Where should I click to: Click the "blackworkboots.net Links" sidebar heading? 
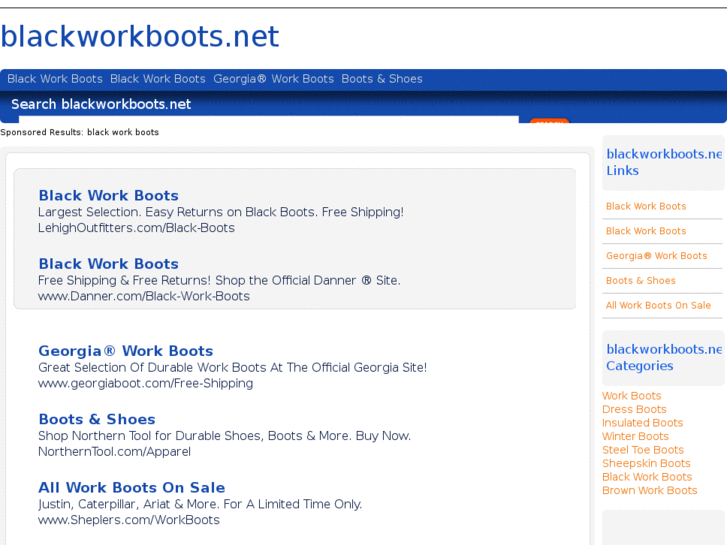tap(664, 162)
